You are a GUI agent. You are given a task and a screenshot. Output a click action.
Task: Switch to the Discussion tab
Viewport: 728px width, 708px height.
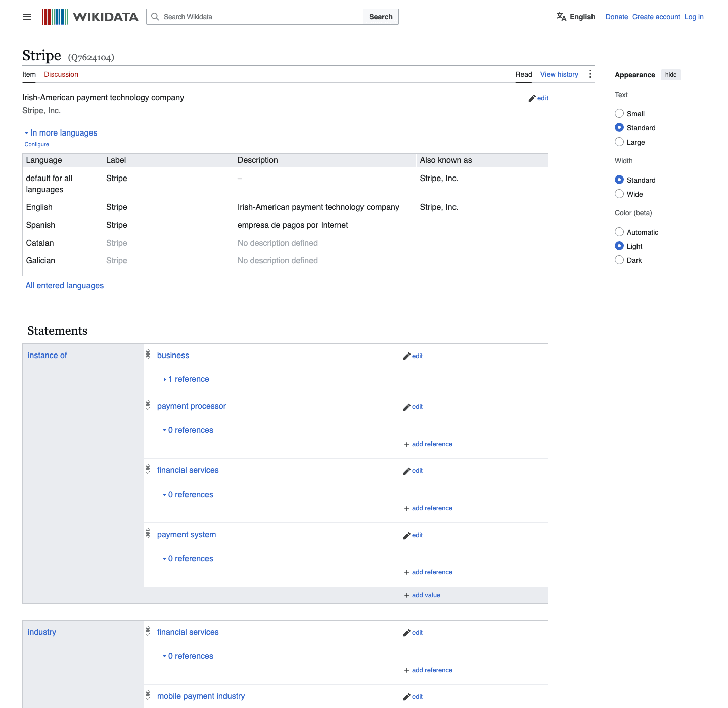click(x=61, y=74)
